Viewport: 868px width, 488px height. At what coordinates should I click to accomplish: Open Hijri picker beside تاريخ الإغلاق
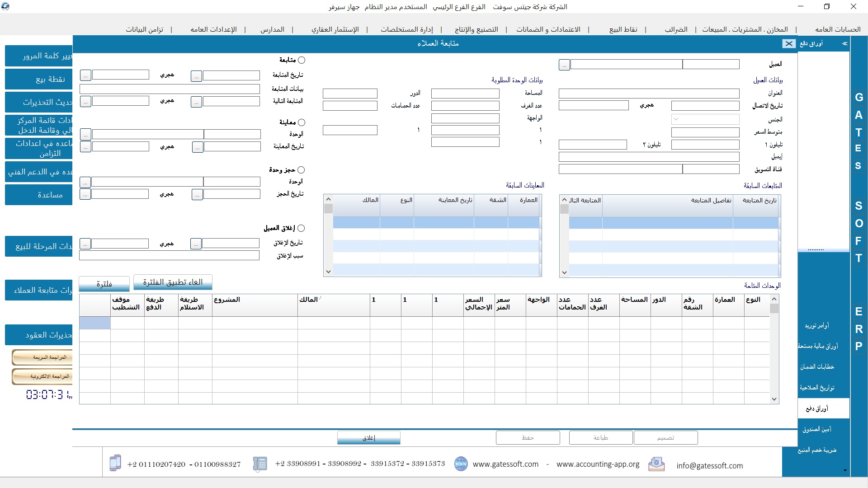point(85,244)
